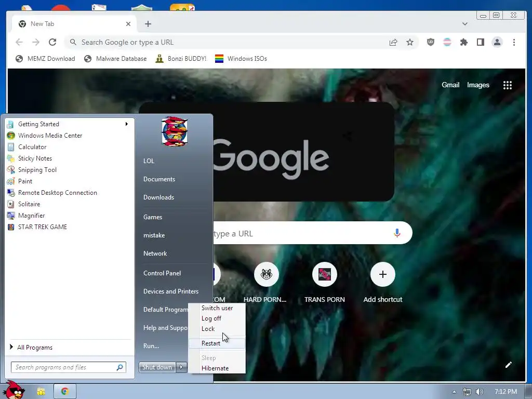Click the network tray icon
The image size is (532, 399).
pyautogui.click(x=467, y=392)
